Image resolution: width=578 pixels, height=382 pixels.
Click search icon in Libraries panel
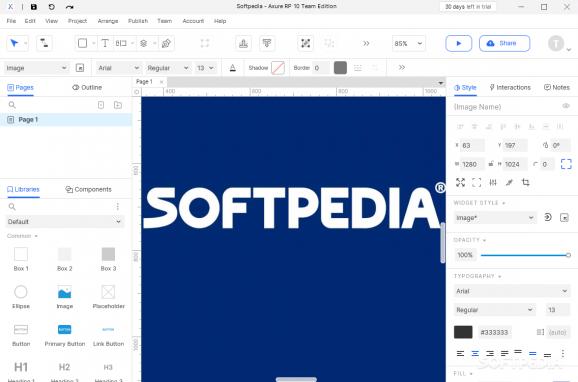pyautogui.click(x=12, y=206)
